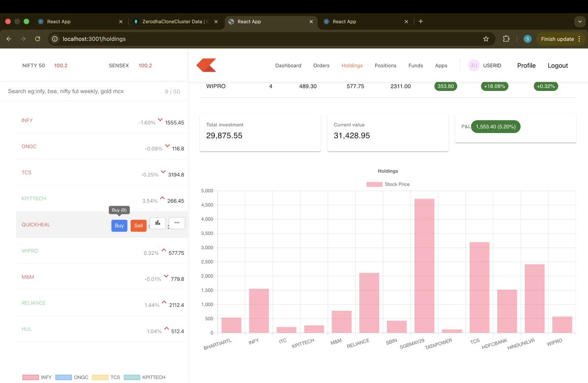The height and width of the screenshot is (383, 588).
Task: Navigate to Funds
Action: click(x=415, y=65)
